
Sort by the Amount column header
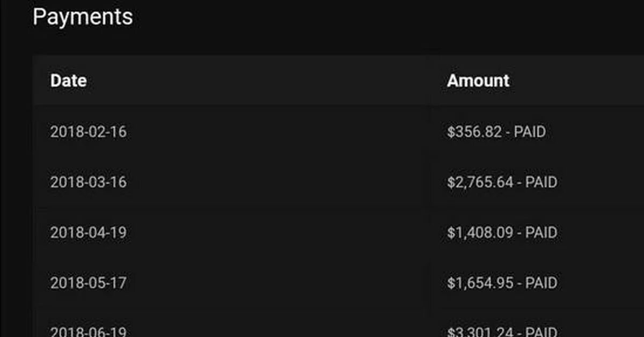(x=478, y=81)
